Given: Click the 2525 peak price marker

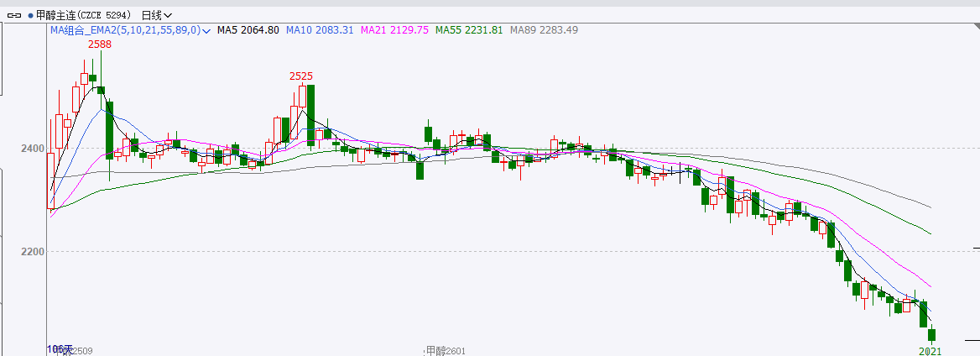Looking at the screenshot, I should pos(302,76).
